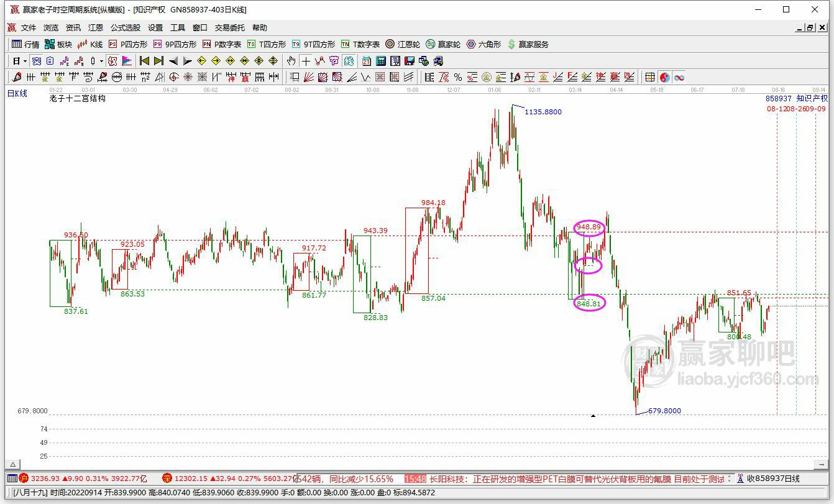
Task: Restore the inner chart window
Action: click(810, 28)
